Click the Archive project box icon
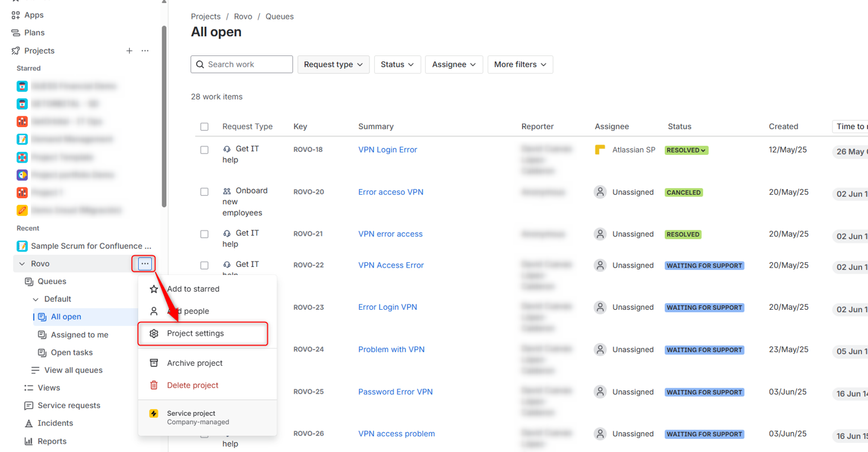Image resolution: width=868 pixels, height=452 pixels. pos(154,363)
